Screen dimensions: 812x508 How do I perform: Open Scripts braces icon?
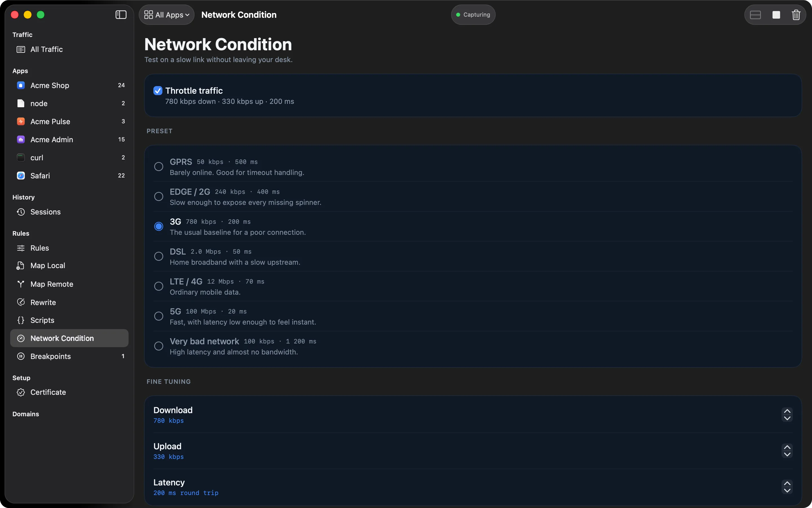[21, 320]
